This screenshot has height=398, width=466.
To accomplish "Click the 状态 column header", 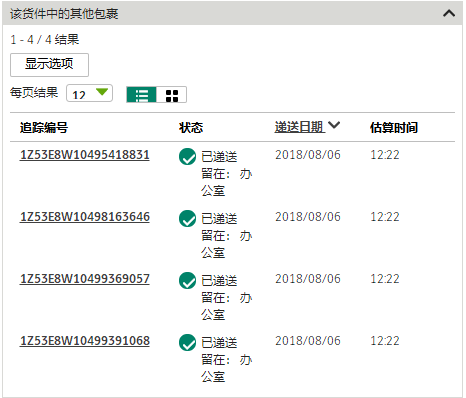I will pyautogui.click(x=191, y=127).
